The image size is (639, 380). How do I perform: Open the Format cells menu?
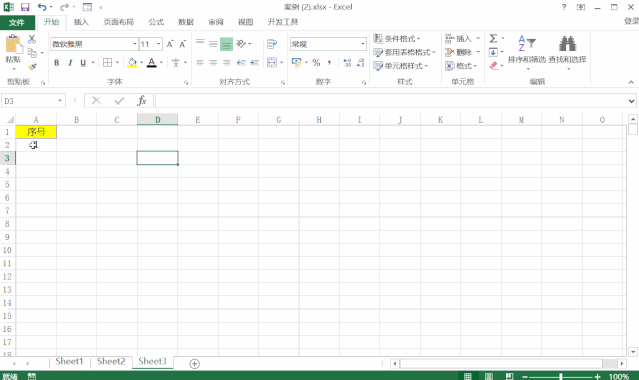(x=461, y=66)
